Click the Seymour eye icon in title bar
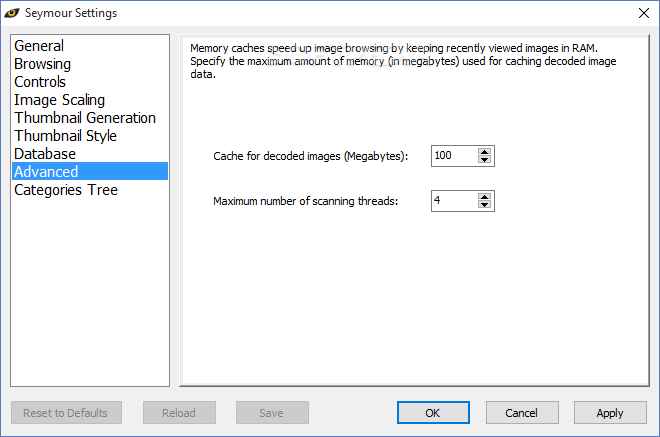 click(12, 13)
